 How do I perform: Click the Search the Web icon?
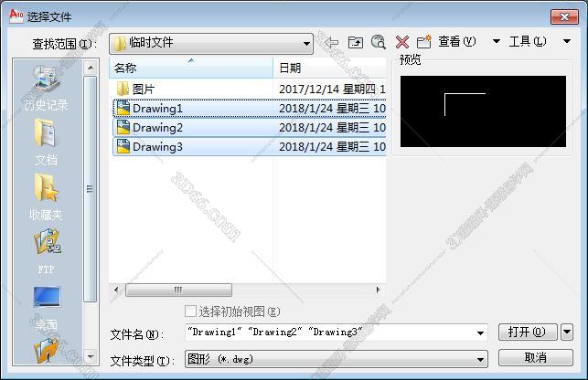tap(378, 42)
